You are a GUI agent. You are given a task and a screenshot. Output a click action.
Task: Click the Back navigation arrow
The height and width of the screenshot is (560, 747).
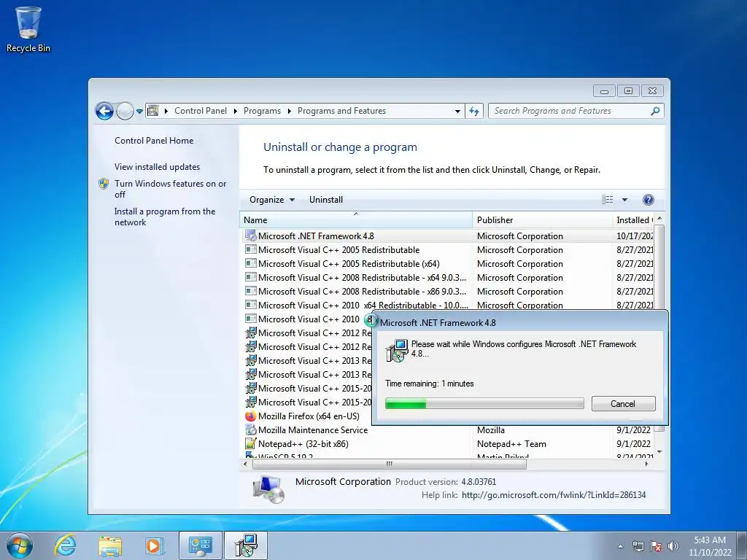click(104, 111)
